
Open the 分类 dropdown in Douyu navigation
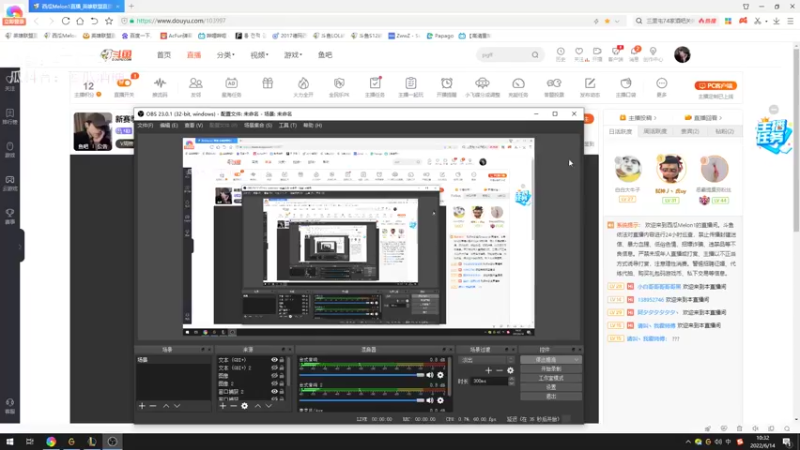pos(226,55)
